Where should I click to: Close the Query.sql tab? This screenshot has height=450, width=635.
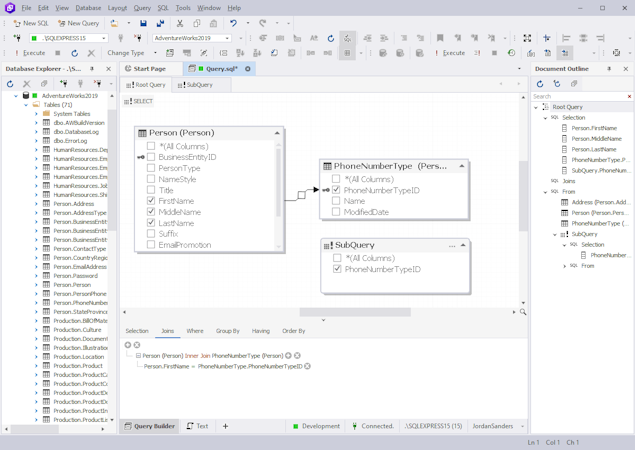pyautogui.click(x=248, y=69)
